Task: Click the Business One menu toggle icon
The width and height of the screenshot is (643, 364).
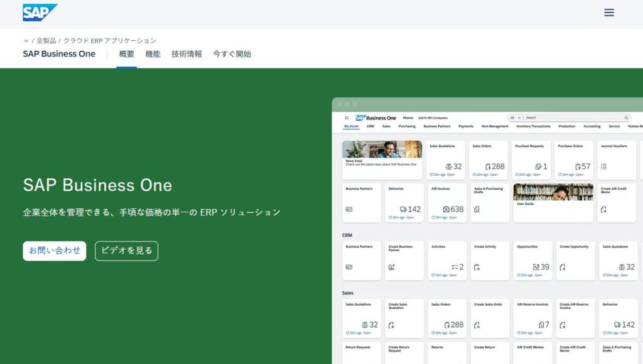Action: [347, 117]
